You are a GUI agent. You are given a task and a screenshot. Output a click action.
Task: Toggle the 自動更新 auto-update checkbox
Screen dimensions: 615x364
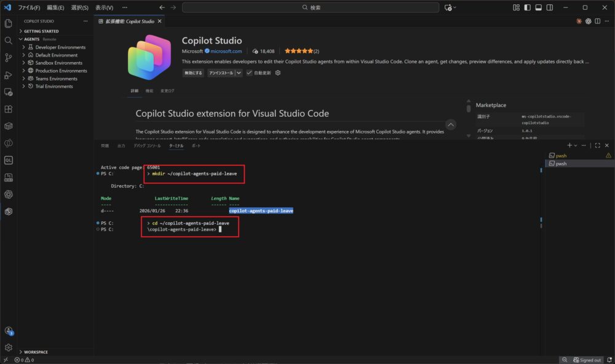(x=249, y=73)
